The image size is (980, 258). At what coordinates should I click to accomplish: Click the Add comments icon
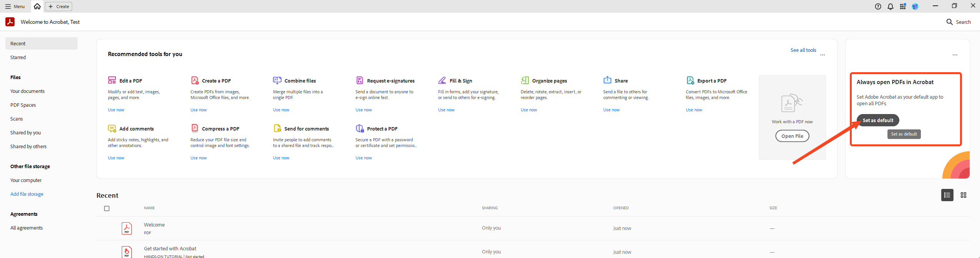point(112,128)
